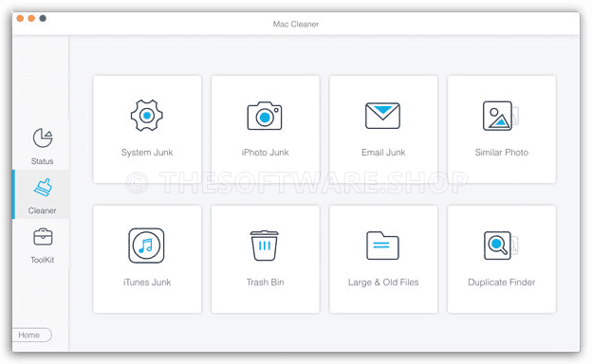
Task: Switch to the ToolKit tab label
Action: tap(43, 260)
